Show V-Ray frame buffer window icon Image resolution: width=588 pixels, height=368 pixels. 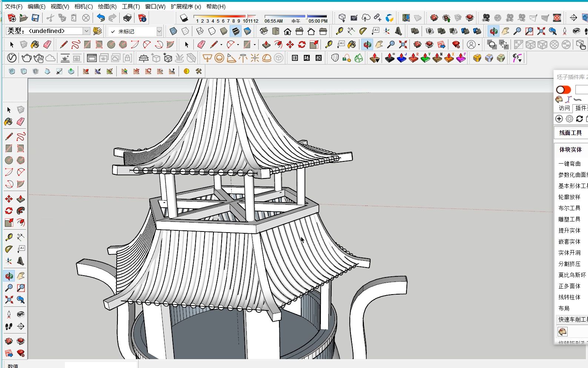pos(92,58)
